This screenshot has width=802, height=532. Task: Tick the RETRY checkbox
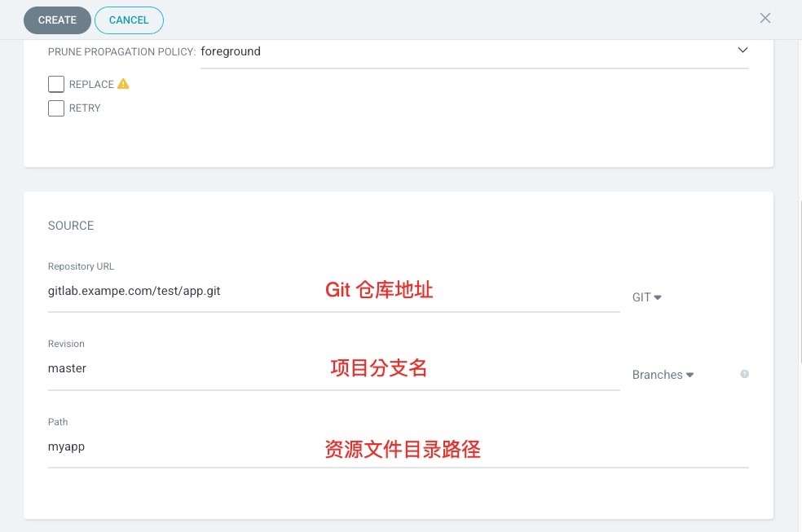[56, 108]
